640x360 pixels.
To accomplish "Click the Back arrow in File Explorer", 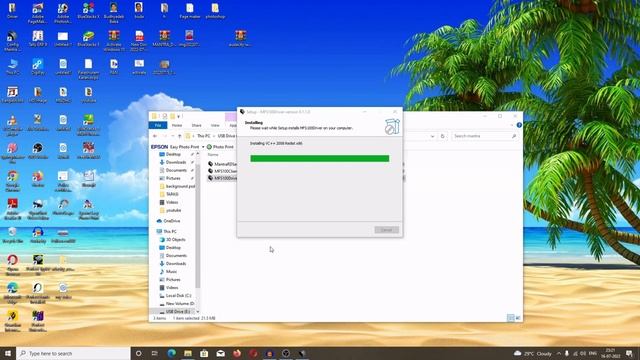I will (155, 136).
